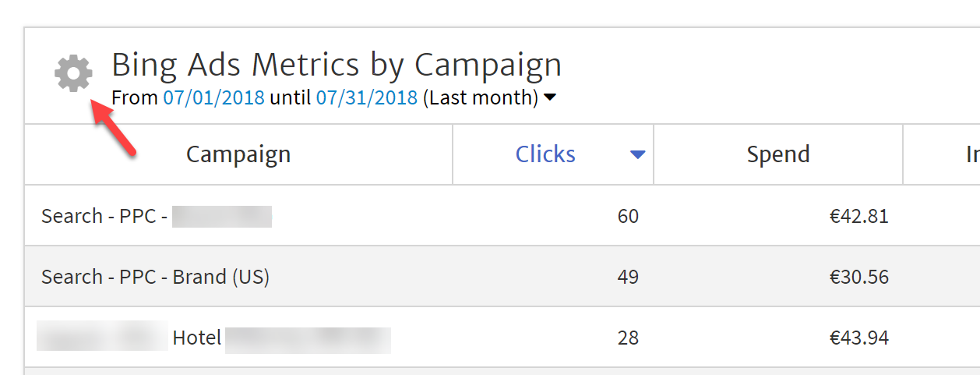Select the Hotel campaign row
This screenshot has height=375, width=980.
tap(502, 338)
